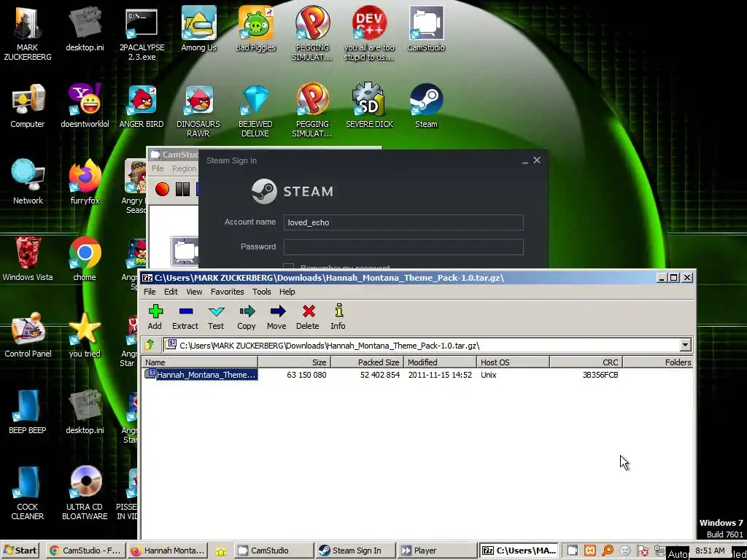This screenshot has width=747, height=560.
Task: Open the Favorites menu in 7-Zip
Action: (x=228, y=292)
